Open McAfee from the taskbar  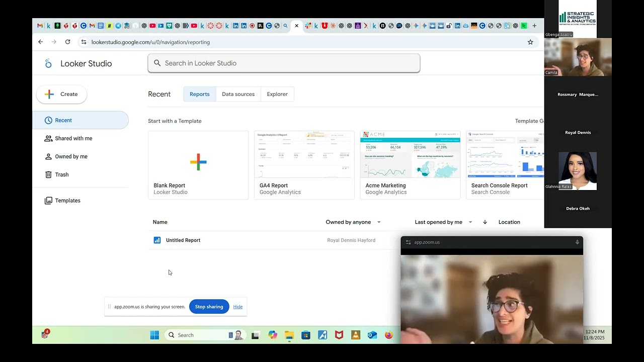pyautogui.click(x=339, y=335)
